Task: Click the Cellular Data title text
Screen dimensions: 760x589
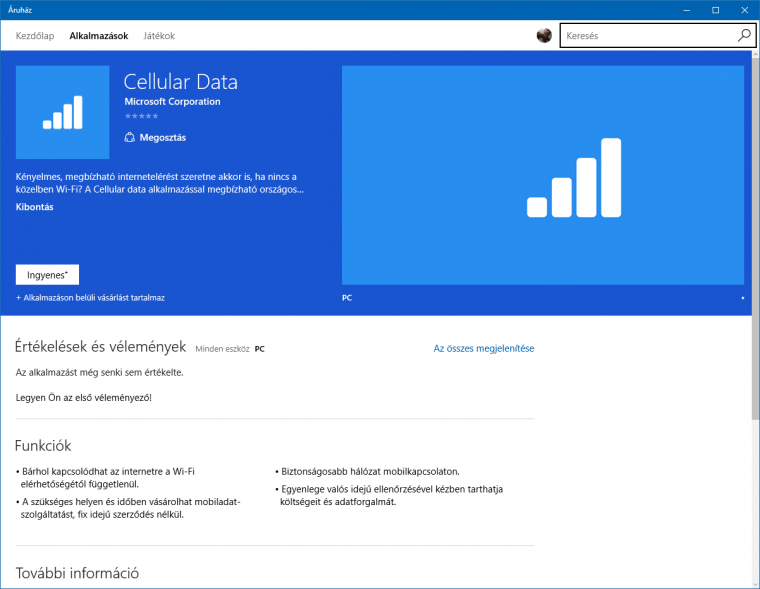Action: [181, 82]
